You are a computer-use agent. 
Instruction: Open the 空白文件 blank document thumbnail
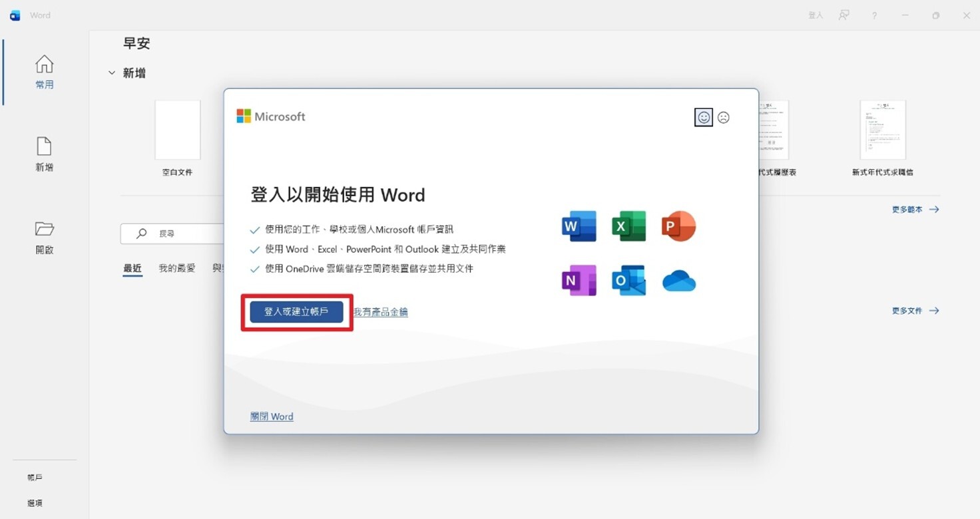click(x=177, y=130)
